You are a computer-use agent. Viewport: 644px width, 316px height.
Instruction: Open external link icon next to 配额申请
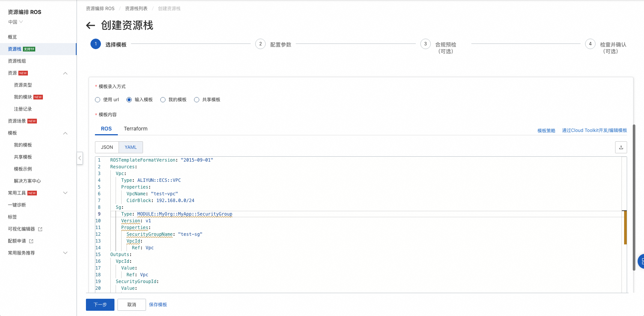[x=31, y=241]
